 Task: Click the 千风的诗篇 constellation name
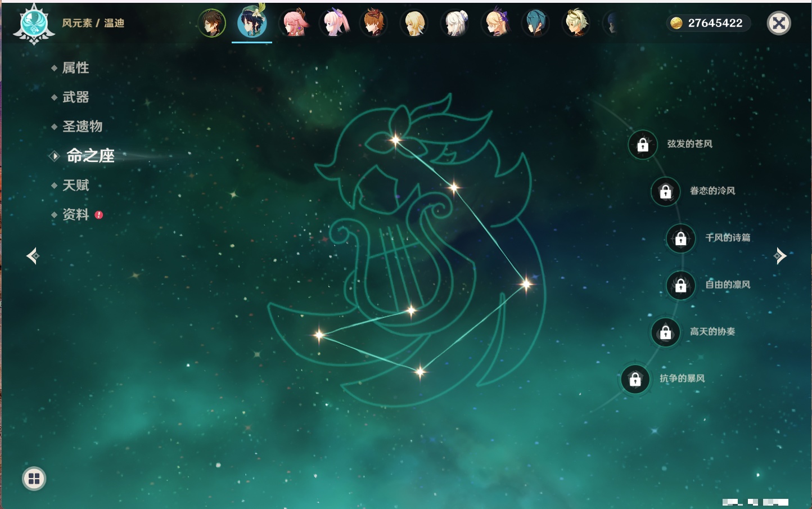pos(728,237)
